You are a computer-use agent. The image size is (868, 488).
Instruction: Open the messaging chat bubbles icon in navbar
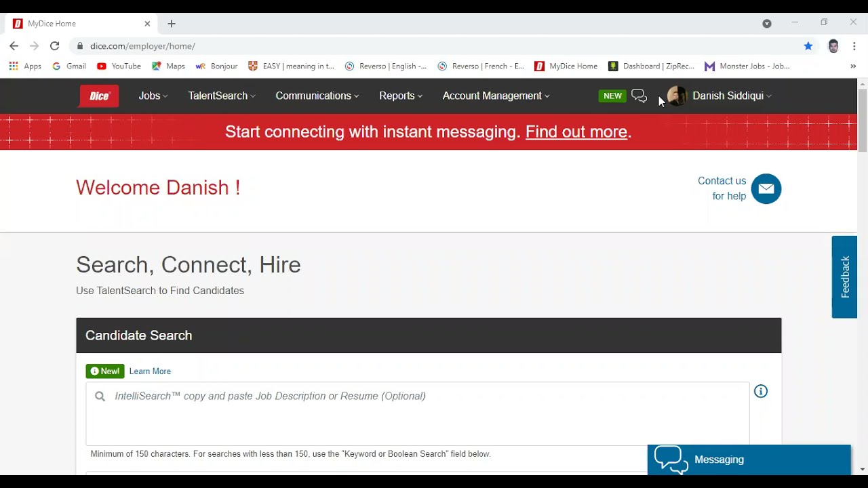pyautogui.click(x=639, y=96)
